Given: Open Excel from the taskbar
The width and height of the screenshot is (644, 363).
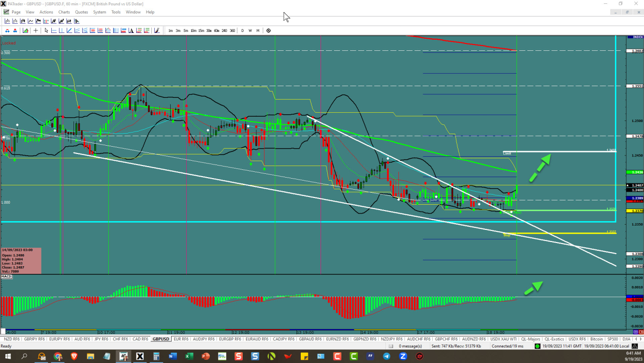Looking at the screenshot, I should [x=189, y=356].
